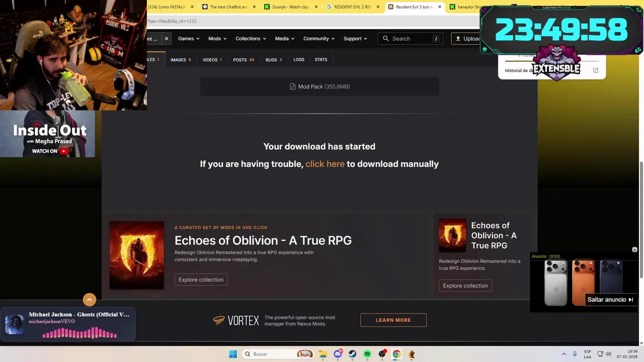Open Discord from the taskbar
The height and width of the screenshot is (362, 644).
(x=338, y=354)
